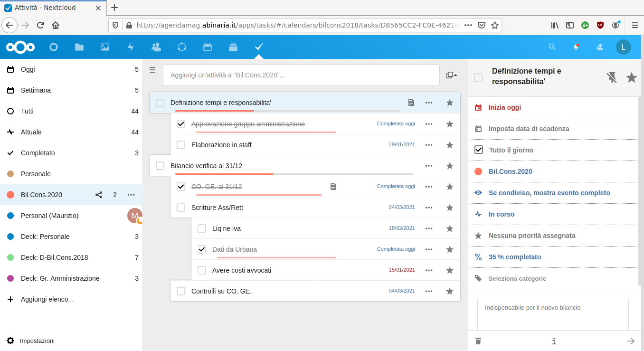Open three-dot menu for Definizione tempi task
The height and width of the screenshot is (351, 644).
click(429, 103)
